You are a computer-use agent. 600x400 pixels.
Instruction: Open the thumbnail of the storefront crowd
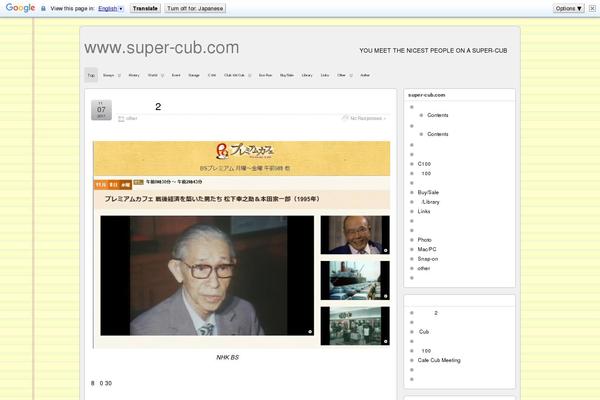355,326
